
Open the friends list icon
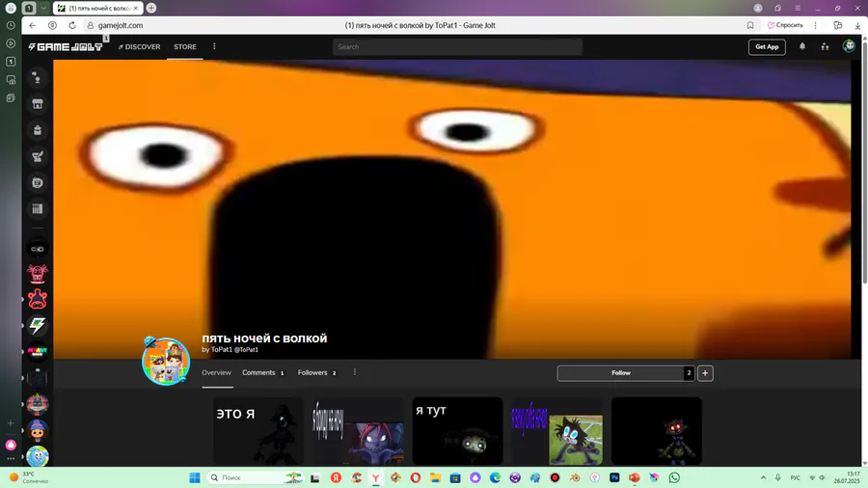point(825,46)
